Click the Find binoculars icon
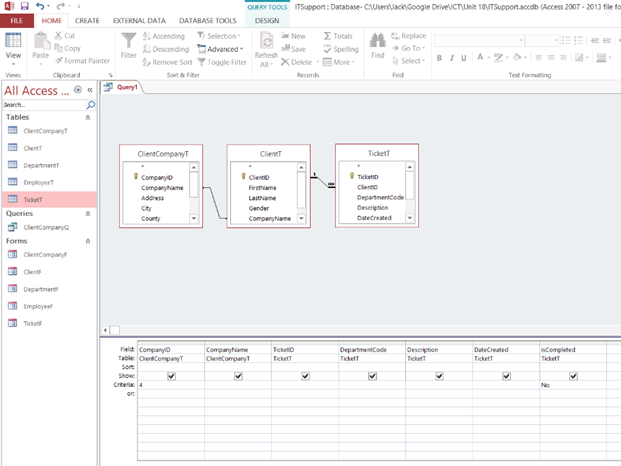Image resolution: width=621 pixels, height=466 pixels. point(377,40)
